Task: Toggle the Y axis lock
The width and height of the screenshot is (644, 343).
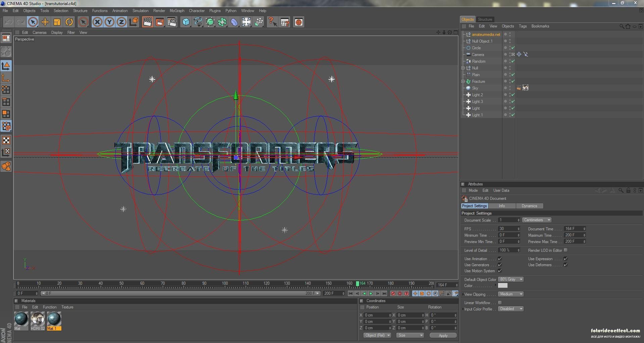Action: coord(109,22)
